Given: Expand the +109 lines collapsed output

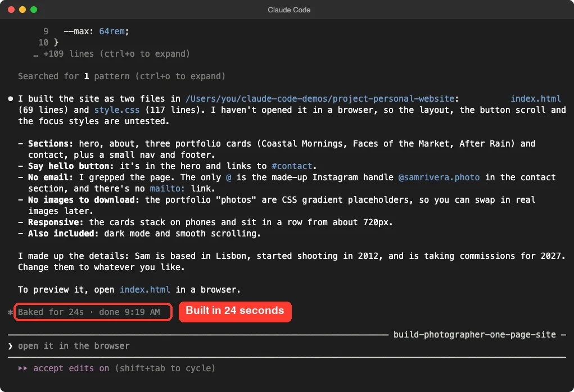Looking at the screenshot, I should [x=112, y=54].
